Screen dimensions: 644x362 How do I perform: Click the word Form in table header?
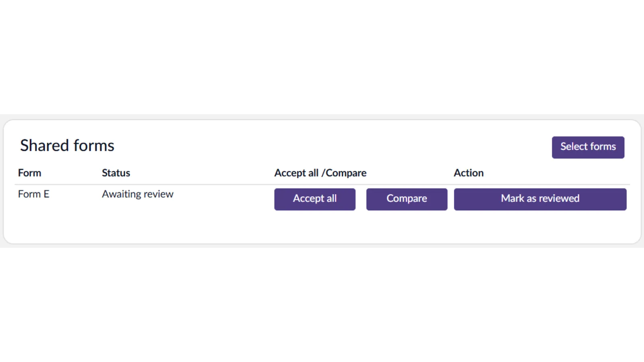pyautogui.click(x=29, y=173)
